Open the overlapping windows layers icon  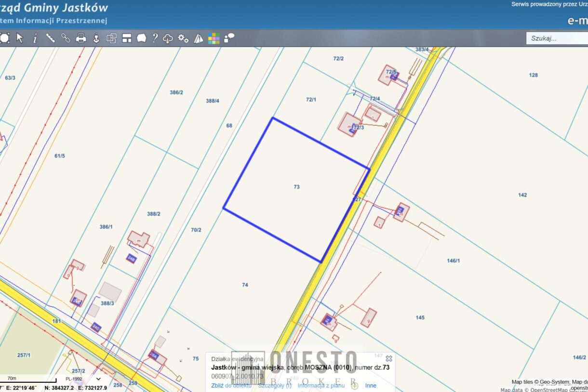pyautogui.click(x=111, y=39)
